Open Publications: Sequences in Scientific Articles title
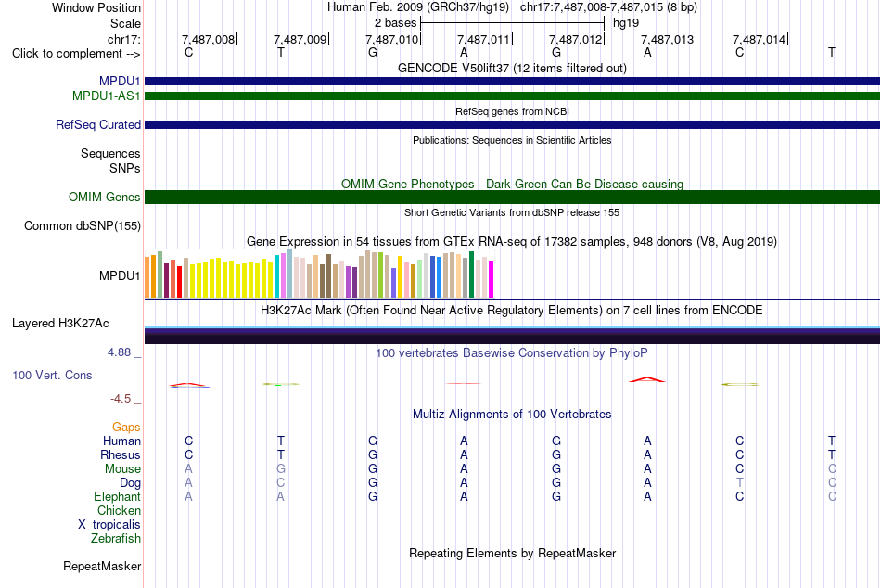The height and width of the screenshot is (588, 881). coord(512,140)
